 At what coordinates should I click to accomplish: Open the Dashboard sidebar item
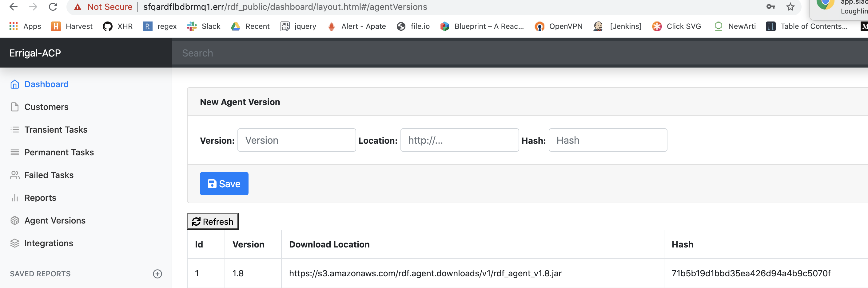[46, 84]
